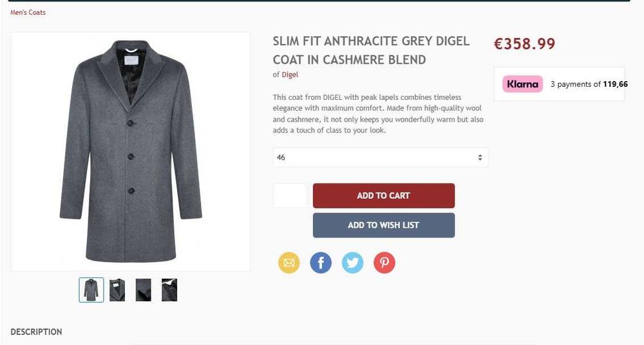The height and width of the screenshot is (345, 644).
Task: Select second thumbnail showing coat collar
Action: pyautogui.click(x=117, y=290)
